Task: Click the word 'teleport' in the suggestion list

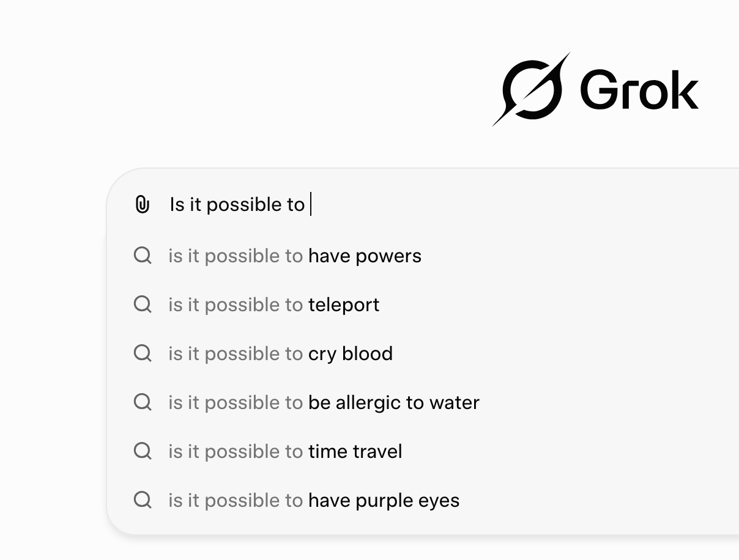Action: [344, 304]
